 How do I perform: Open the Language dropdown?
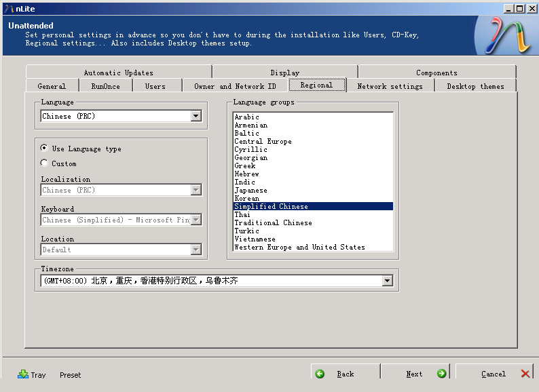pos(196,116)
